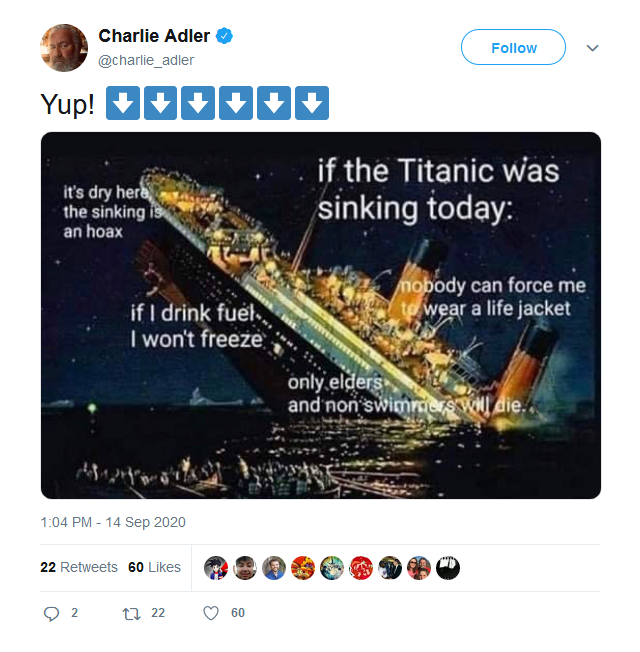The height and width of the screenshot is (652, 640).
Task: Open the @charlie_adler handle link
Action: click(x=146, y=60)
